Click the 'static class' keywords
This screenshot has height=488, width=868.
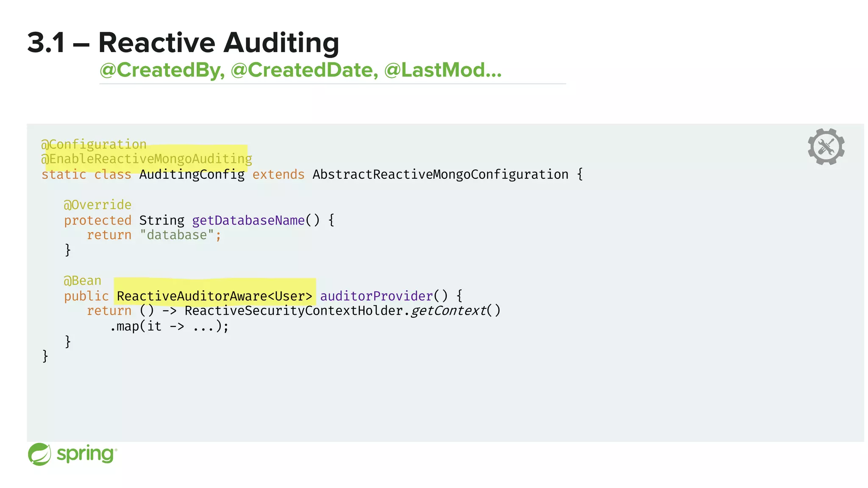(86, 174)
